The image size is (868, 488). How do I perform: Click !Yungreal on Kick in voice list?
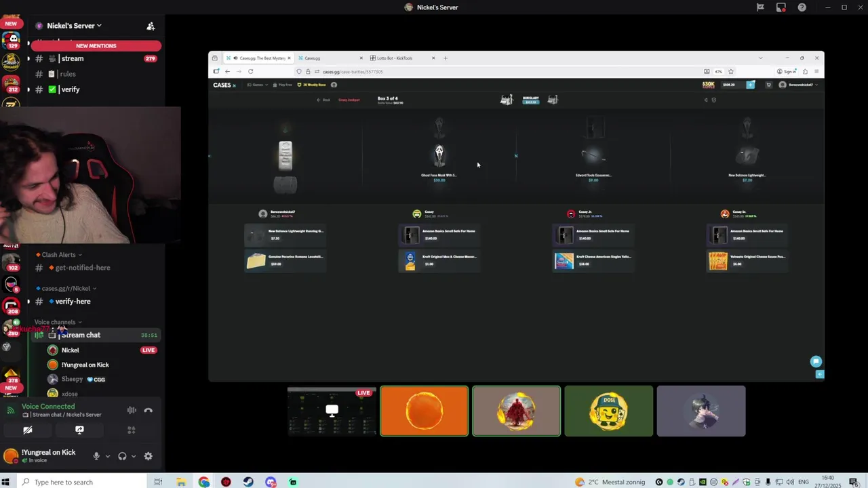pyautogui.click(x=85, y=365)
